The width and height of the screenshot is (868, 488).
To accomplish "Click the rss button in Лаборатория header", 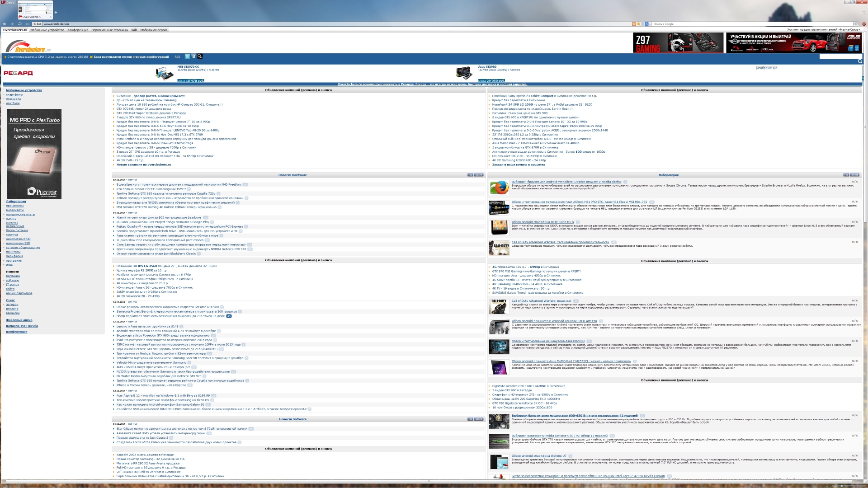I will [x=846, y=175].
